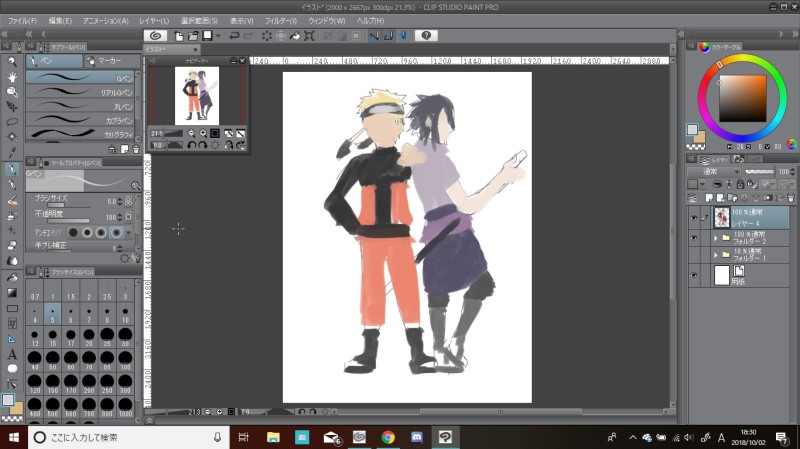The height and width of the screenshot is (449, 800).
Task: Click the Scale/Rotate transform icon
Action: [x=309, y=36]
